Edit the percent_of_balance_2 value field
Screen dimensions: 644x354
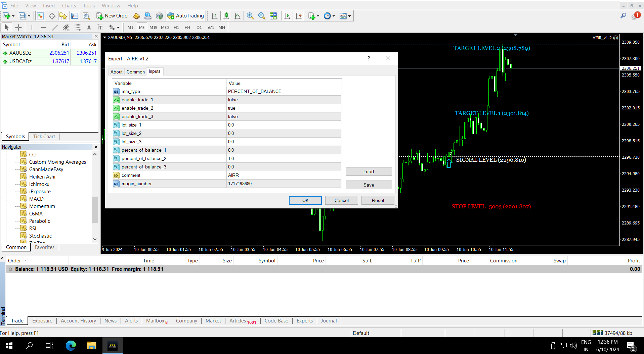point(284,158)
